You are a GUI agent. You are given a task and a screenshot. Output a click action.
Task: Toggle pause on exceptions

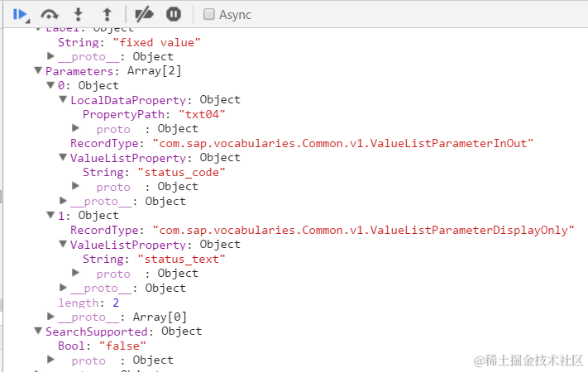[x=174, y=15]
